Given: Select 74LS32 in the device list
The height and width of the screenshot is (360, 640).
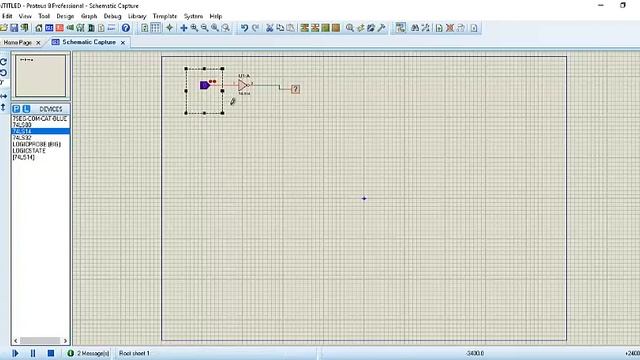Looking at the screenshot, I should pos(40,138).
